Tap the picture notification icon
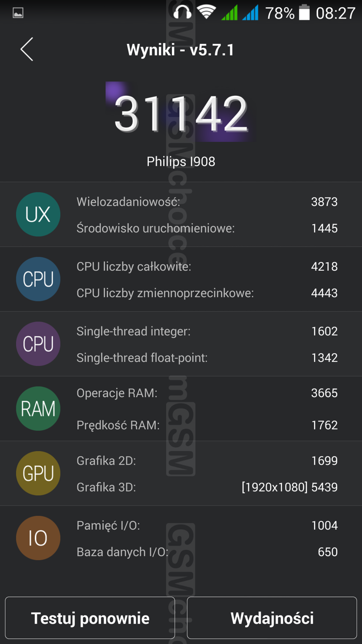This screenshot has height=644, width=362. pyautogui.click(x=18, y=13)
